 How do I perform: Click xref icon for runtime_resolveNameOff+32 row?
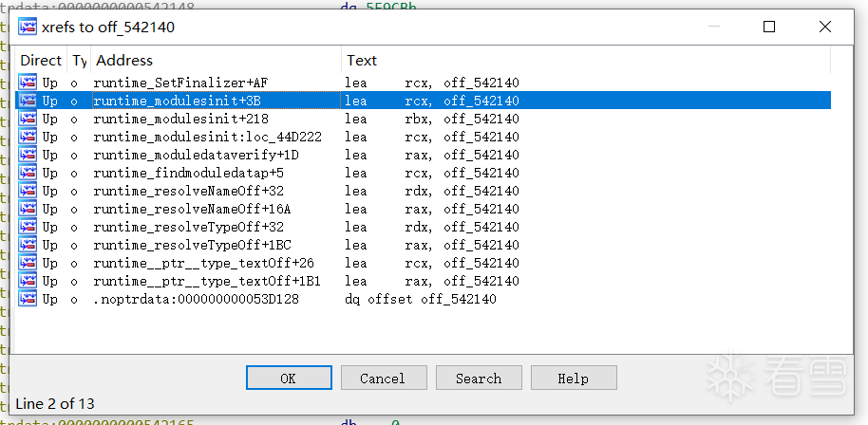tap(28, 191)
